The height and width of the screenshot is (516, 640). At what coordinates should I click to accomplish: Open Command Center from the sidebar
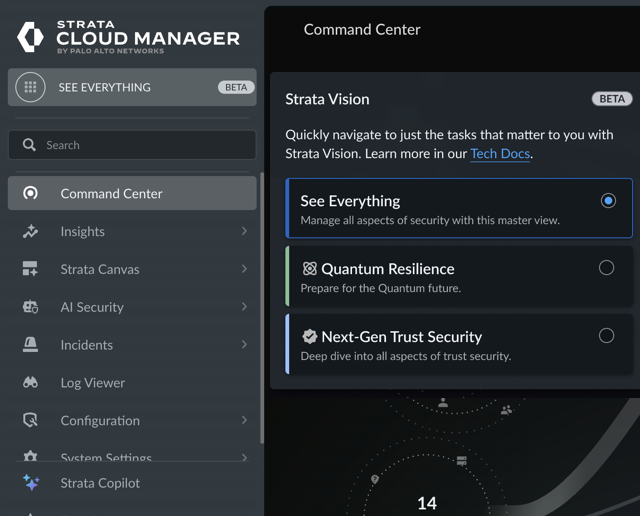(x=111, y=193)
